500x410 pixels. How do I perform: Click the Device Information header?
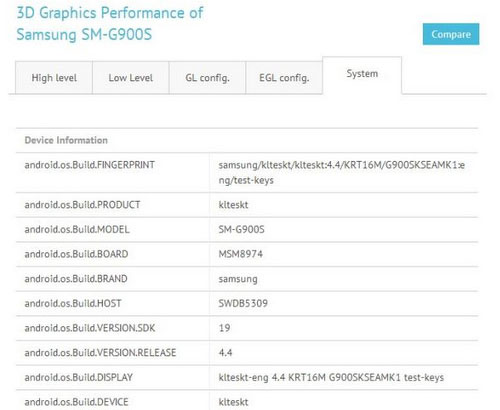[x=66, y=140]
